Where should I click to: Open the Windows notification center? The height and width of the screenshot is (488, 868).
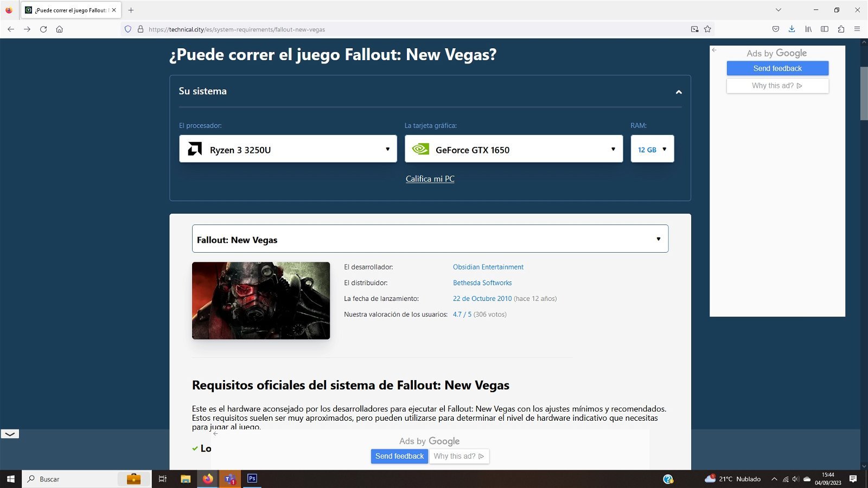coord(853,479)
